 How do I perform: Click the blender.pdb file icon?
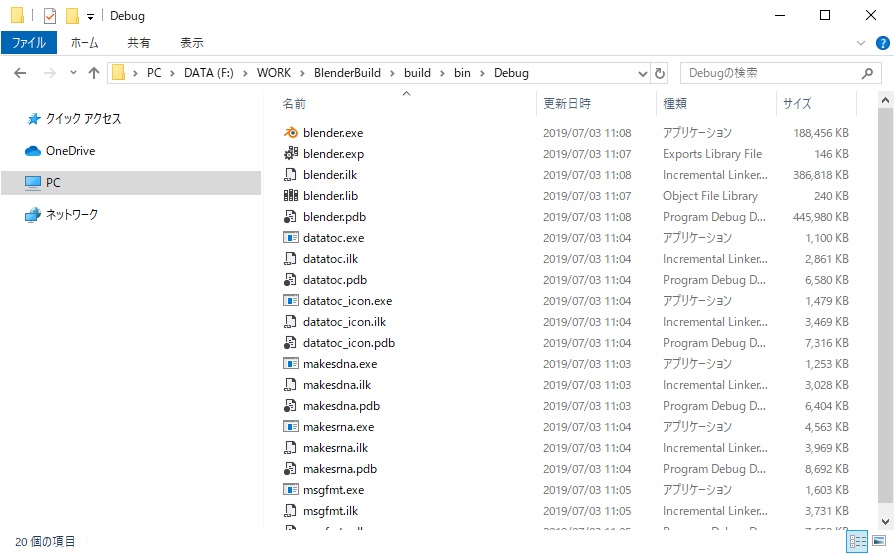coord(291,217)
